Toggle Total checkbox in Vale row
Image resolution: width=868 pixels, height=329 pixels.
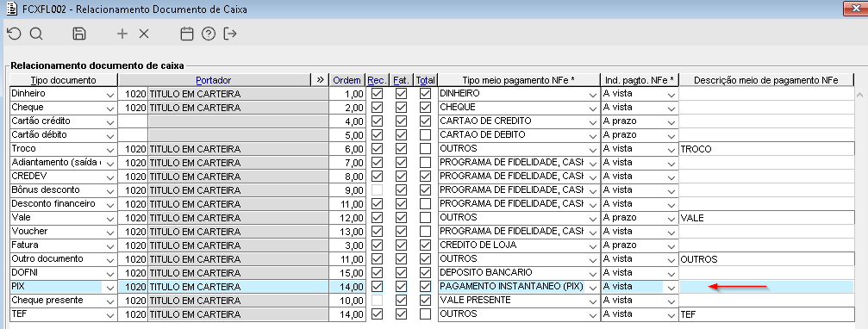pyautogui.click(x=425, y=217)
